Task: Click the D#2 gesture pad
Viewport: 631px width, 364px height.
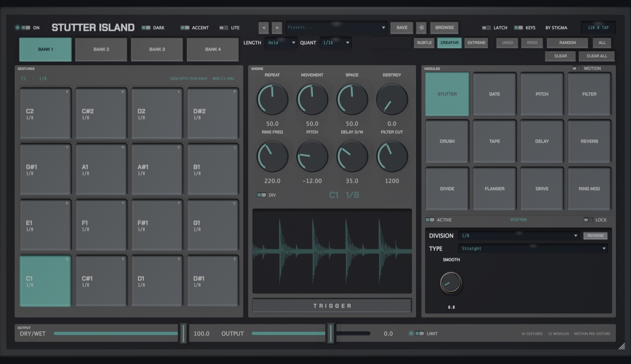Action: pyautogui.click(x=213, y=114)
